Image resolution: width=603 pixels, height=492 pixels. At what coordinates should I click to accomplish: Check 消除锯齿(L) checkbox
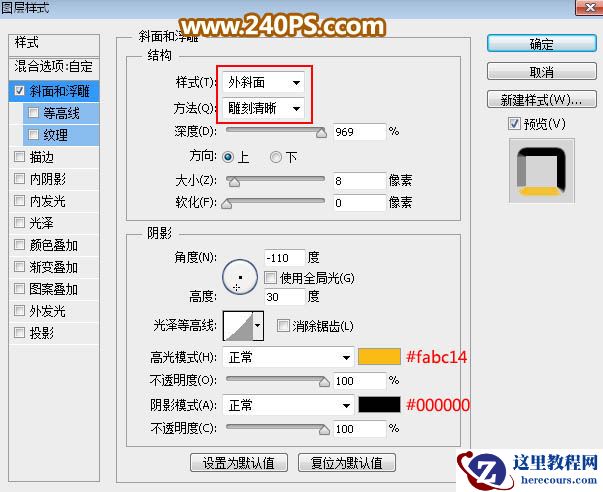pyautogui.click(x=283, y=326)
